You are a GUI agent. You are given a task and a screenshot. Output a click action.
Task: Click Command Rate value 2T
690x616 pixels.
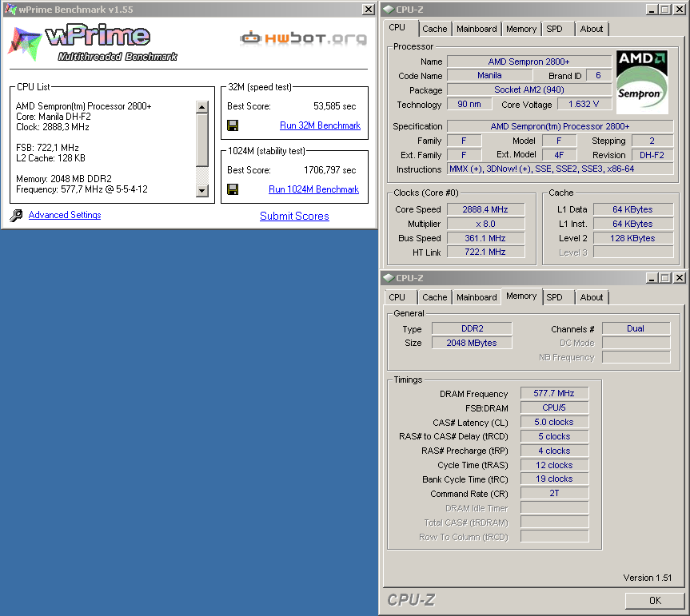coord(554,493)
